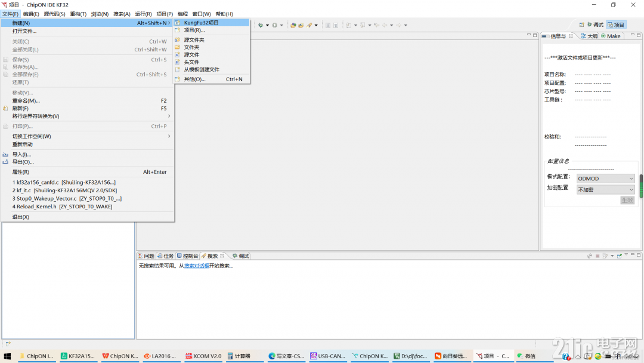Open the run icon dropdown arrow
This screenshot has width=644, height=363.
click(x=281, y=26)
